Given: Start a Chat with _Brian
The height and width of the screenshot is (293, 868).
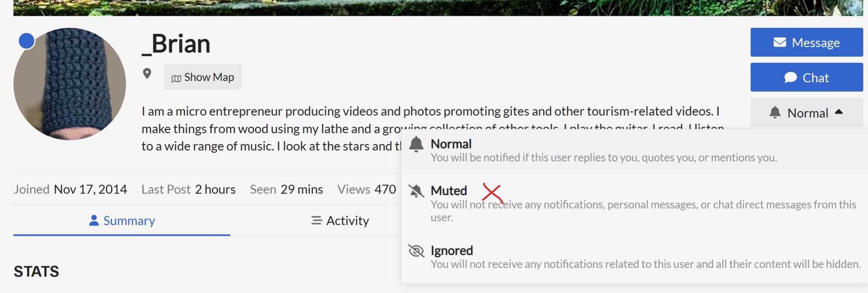Looking at the screenshot, I should (x=807, y=78).
